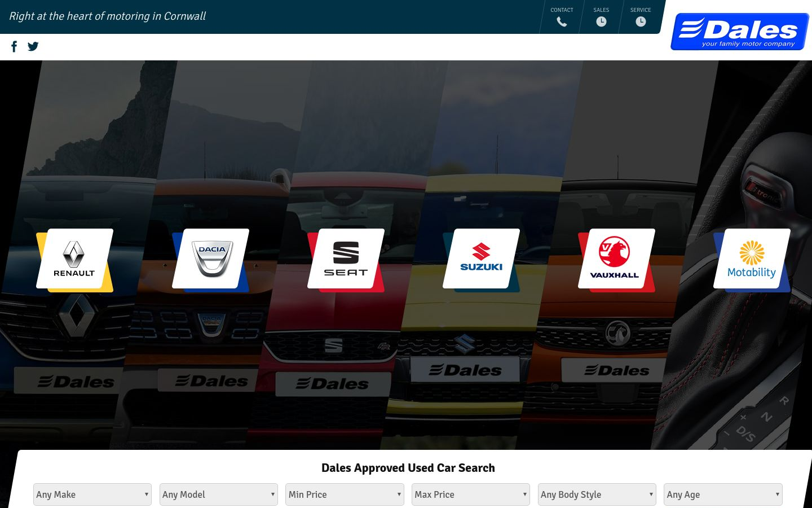Expand the Any Model dropdown

tap(219, 494)
